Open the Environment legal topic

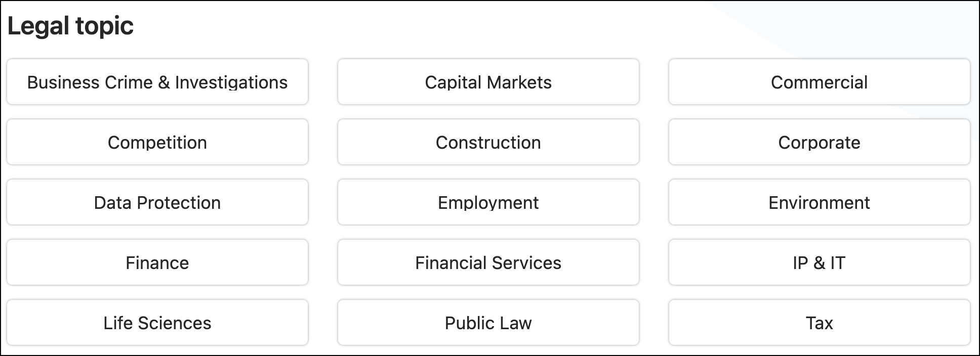click(x=819, y=202)
